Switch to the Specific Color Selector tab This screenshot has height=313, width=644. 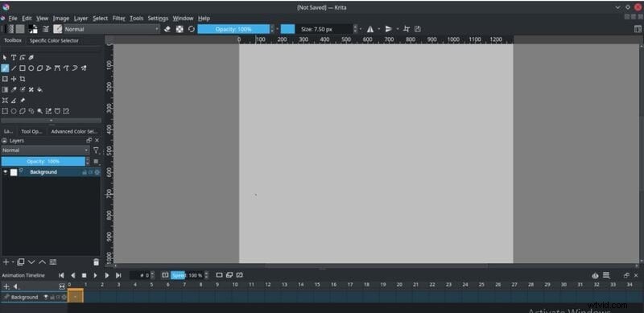click(x=54, y=41)
